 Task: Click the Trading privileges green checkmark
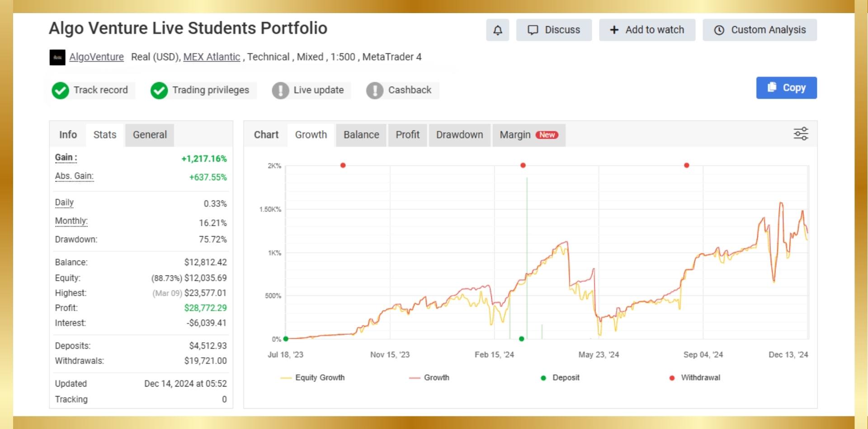pos(159,90)
